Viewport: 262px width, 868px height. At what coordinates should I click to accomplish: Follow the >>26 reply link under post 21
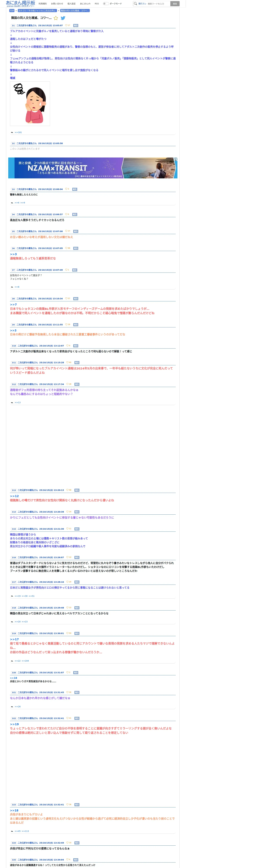(x=17, y=707)
